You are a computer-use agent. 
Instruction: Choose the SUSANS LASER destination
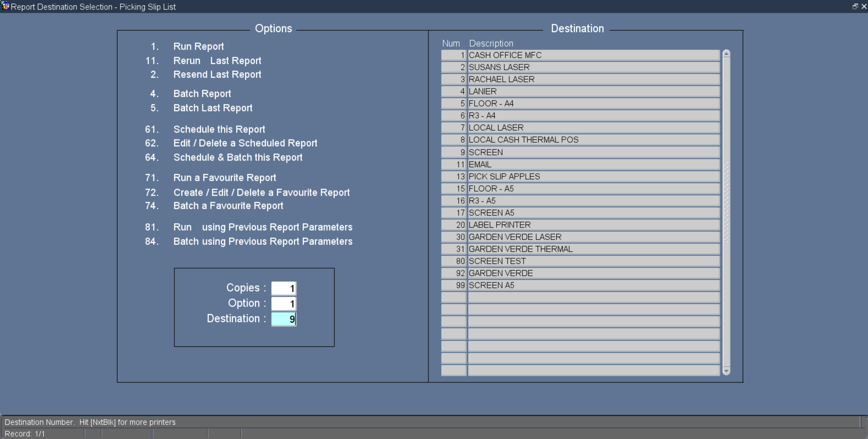coord(593,67)
